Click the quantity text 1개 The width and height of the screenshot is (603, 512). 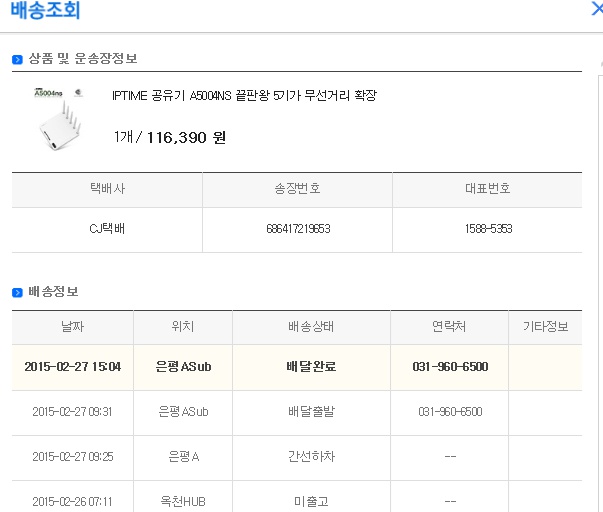123,137
